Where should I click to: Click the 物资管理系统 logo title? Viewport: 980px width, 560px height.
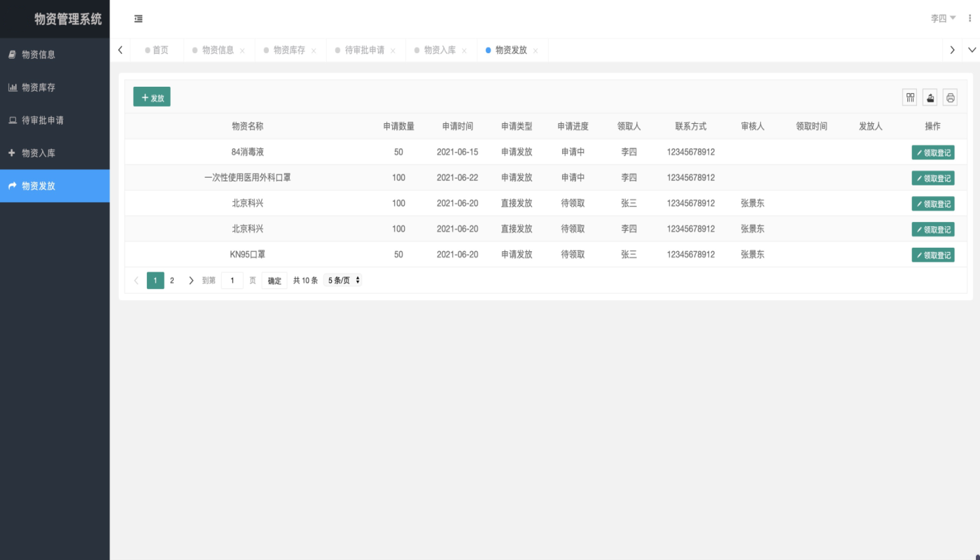point(68,19)
